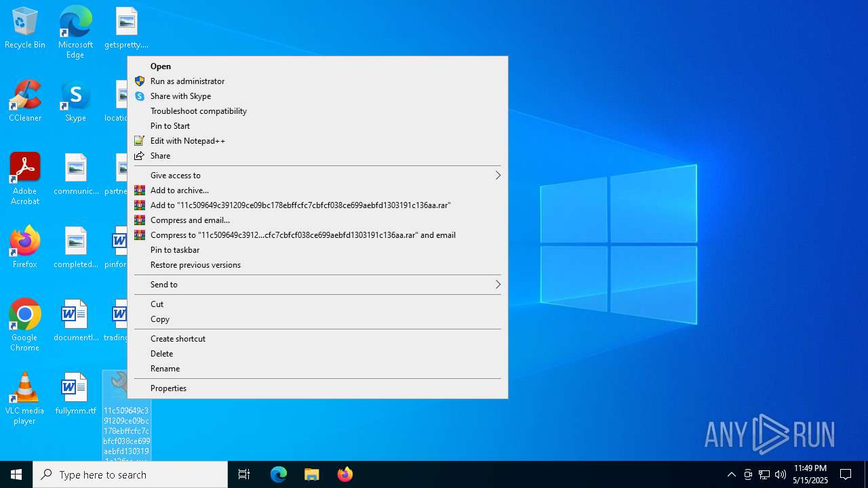Select the documentl... Word file icon

[x=76, y=321]
